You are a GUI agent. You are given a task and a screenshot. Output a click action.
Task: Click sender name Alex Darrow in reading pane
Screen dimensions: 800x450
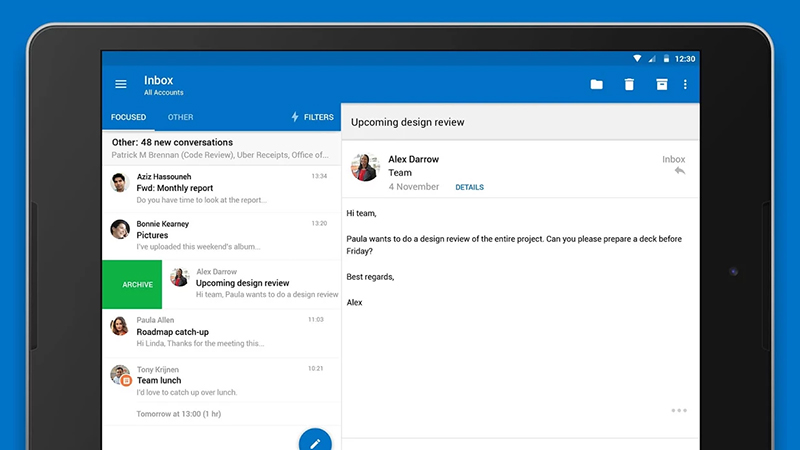click(x=413, y=159)
